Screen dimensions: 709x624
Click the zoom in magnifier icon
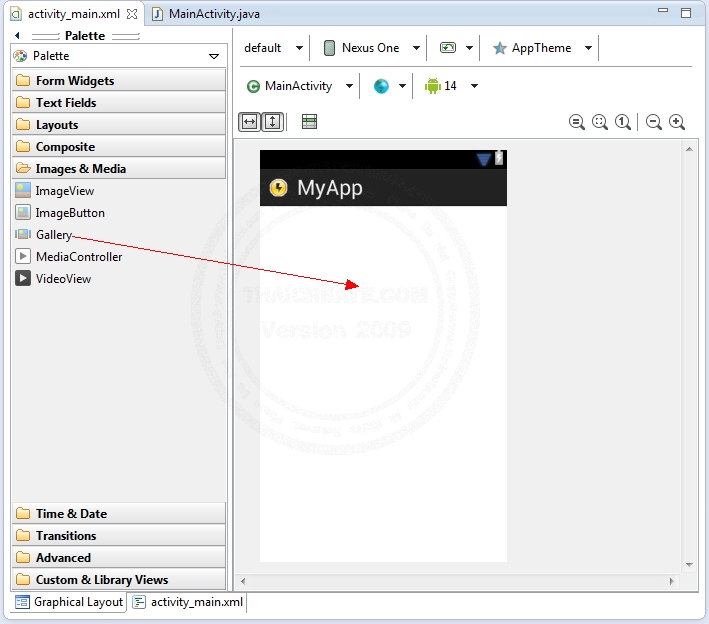pyautogui.click(x=677, y=122)
